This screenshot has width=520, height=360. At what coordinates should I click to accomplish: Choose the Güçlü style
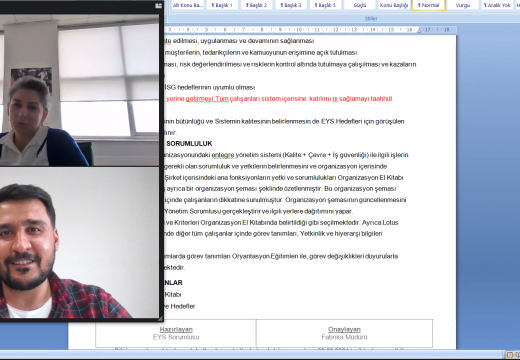click(360, 5)
